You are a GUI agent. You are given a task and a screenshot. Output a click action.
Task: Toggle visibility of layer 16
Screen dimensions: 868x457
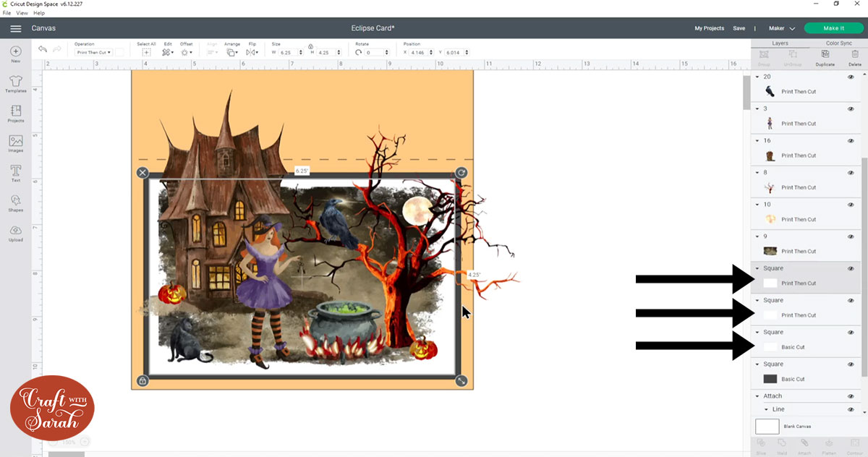tap(851, 141)
